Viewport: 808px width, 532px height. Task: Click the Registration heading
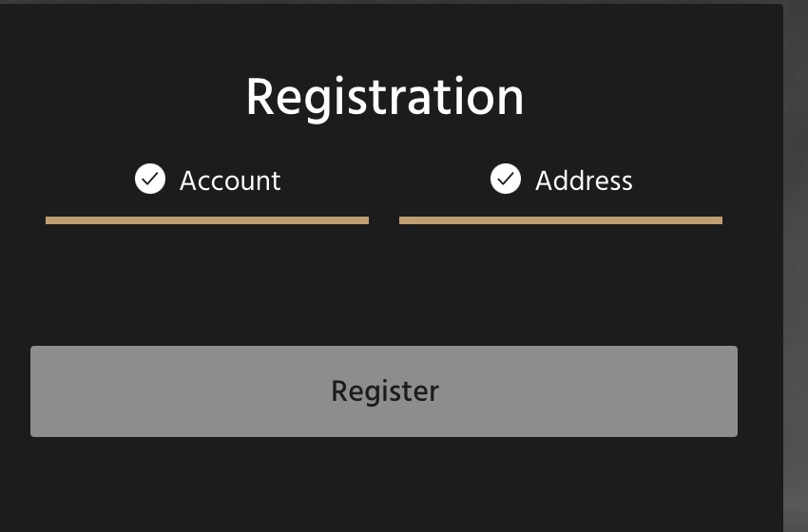click(384, 97)
